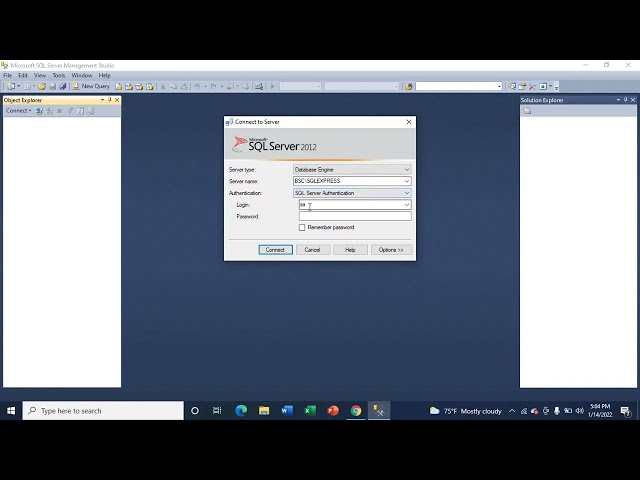Click the Open File folder icon

[x=42, y=87]
